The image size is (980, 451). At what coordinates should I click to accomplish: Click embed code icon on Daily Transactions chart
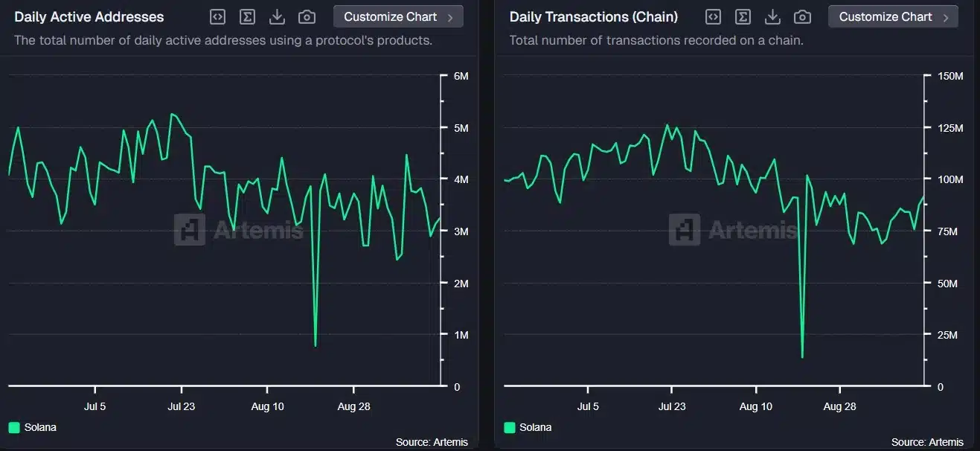[713, 16]
